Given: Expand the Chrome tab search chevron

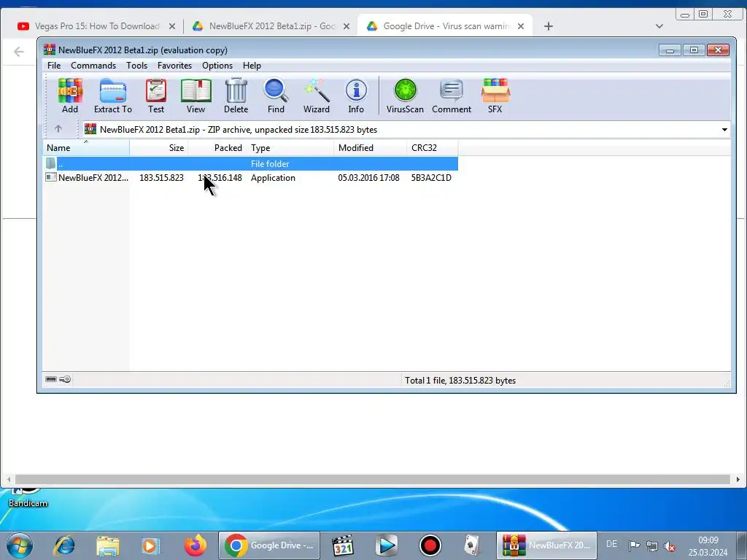Looking at the screenshot, I should [x=659, y=26].
